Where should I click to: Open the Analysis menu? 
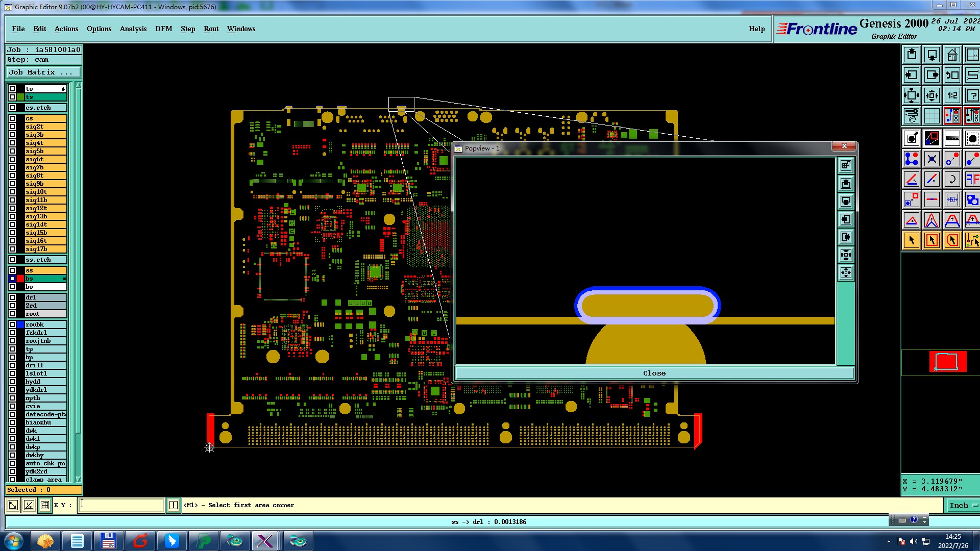(x=133, y=29)
